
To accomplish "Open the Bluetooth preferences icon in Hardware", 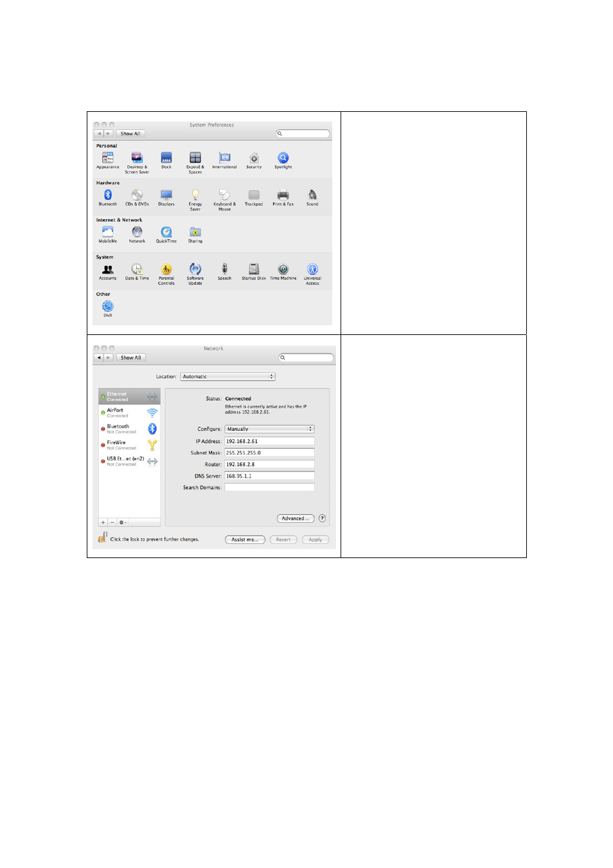I will click(108, 195).
